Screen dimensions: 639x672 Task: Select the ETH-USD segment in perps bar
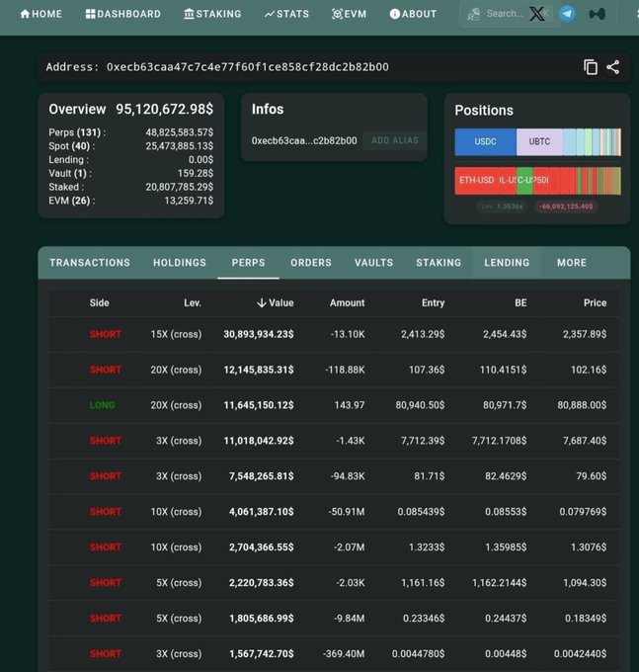point(476,181)
